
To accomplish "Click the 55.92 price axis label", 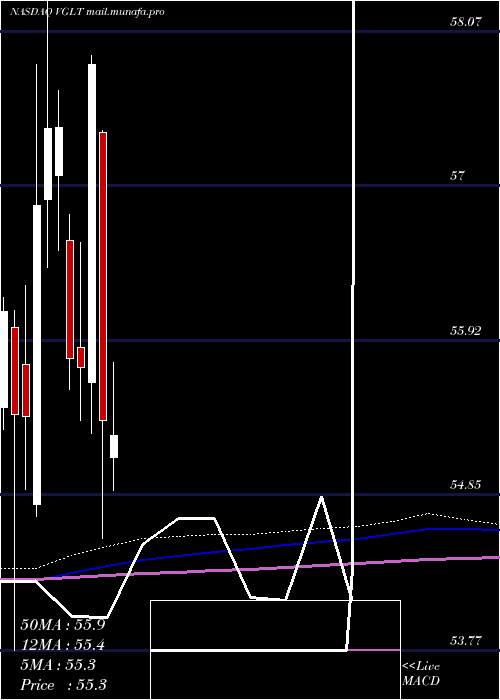I will 466,330.
